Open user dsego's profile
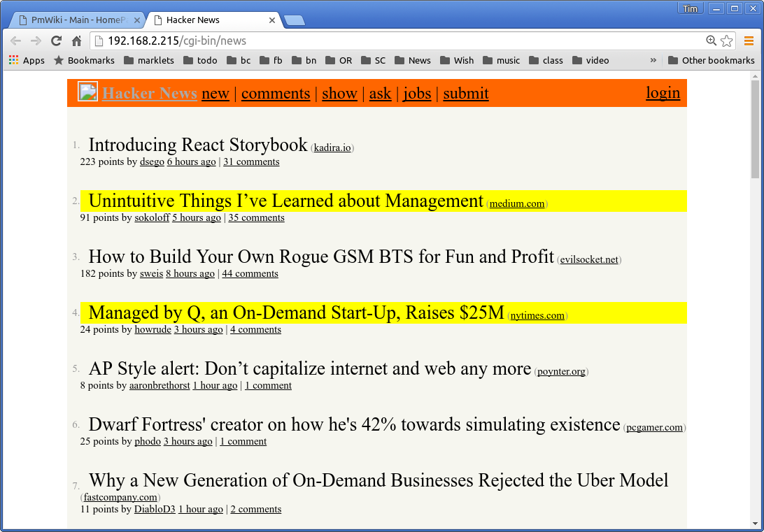Screen dimensions: 764x532 coord(152,161)
